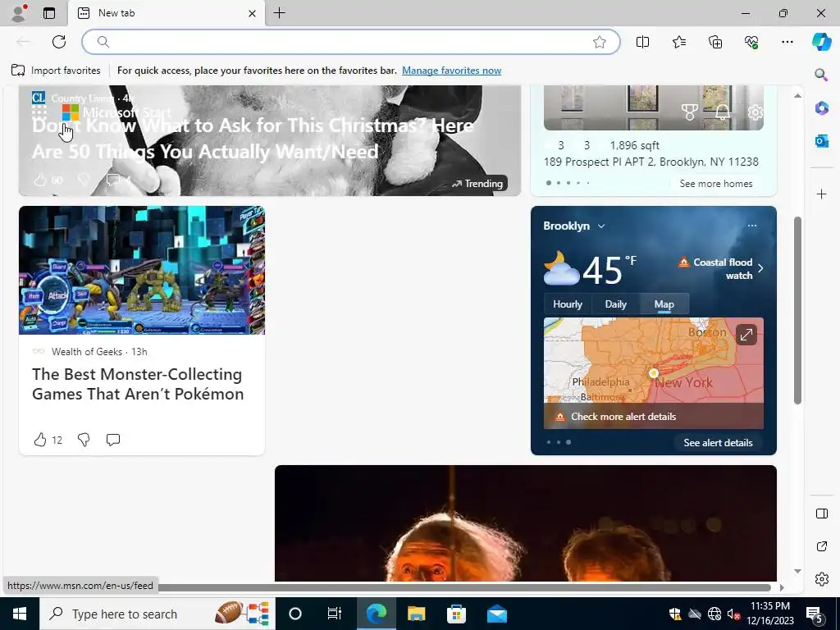
Task: Open Mail app from taskbar
Action: 496,614
